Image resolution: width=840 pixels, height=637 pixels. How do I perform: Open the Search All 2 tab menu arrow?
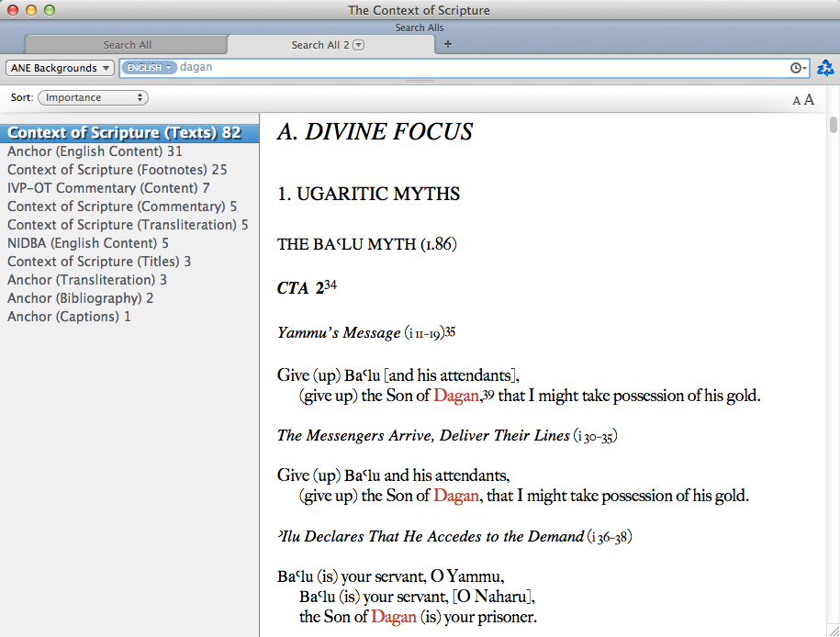tap(359, 45)
